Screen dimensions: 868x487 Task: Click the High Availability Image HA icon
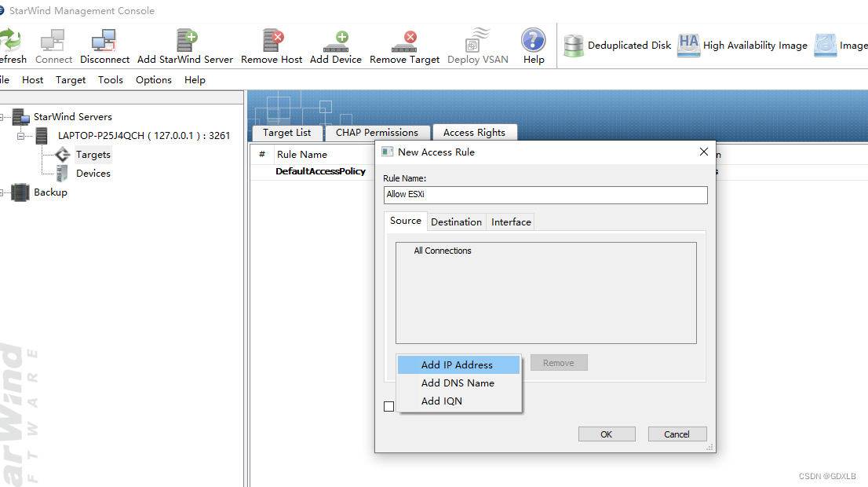(x=688, y=45)
